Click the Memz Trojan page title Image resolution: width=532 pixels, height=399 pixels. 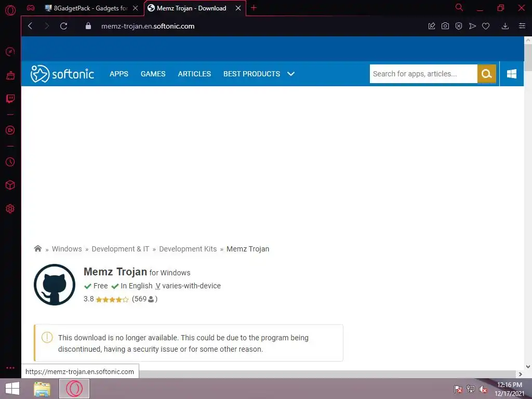coord(115,272)
